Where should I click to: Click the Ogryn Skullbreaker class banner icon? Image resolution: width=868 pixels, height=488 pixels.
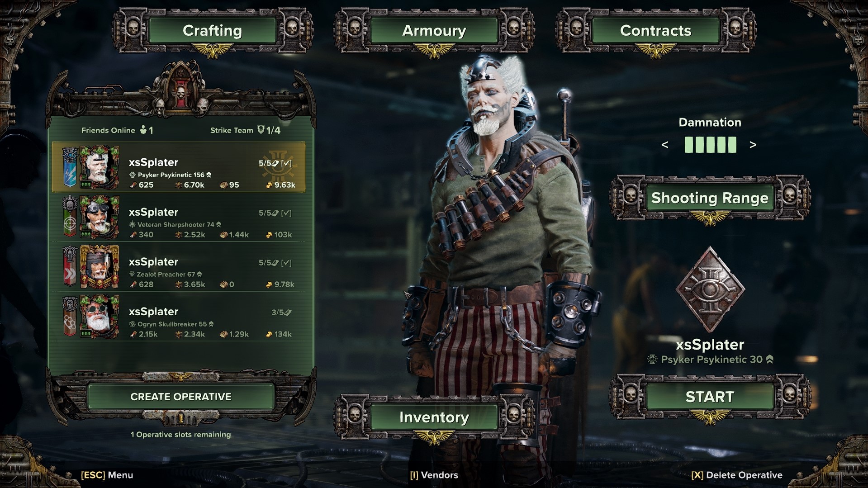click(x=70, y=316)
